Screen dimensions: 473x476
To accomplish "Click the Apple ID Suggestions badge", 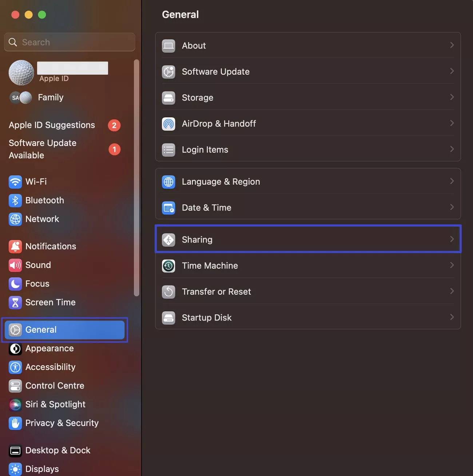I will point(114,125).
